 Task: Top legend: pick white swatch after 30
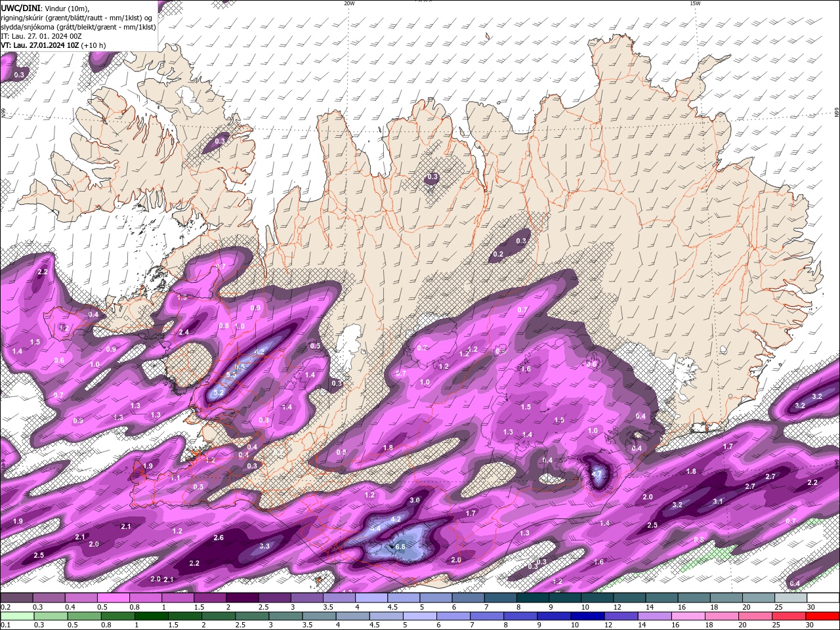[823, 598]
